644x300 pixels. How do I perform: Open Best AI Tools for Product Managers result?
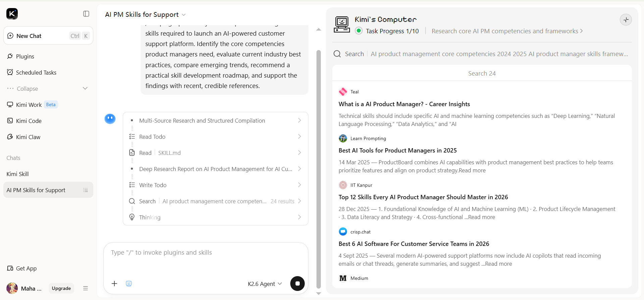point(398,151)
